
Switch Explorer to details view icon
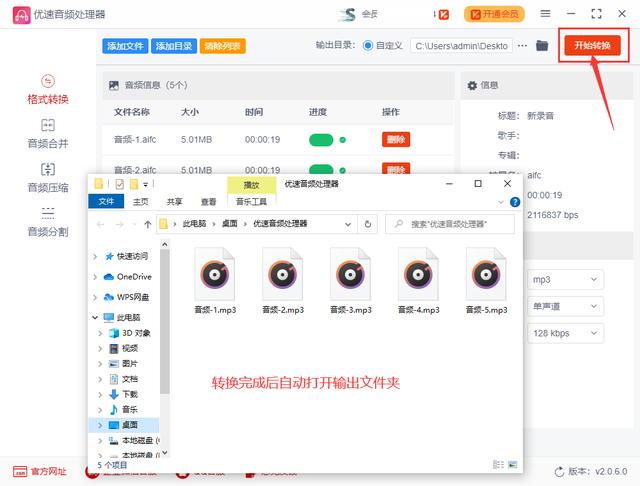pyautogui.click(x=498, y=464)
